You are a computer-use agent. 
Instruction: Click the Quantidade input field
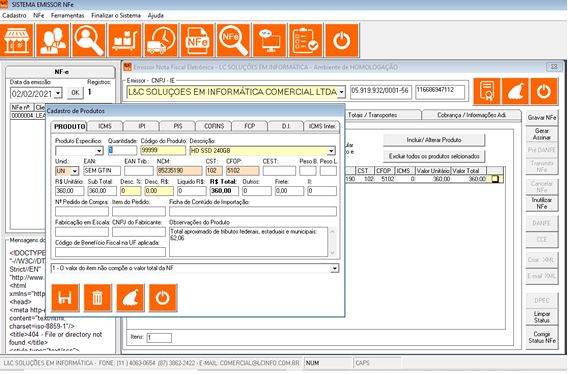123,150
